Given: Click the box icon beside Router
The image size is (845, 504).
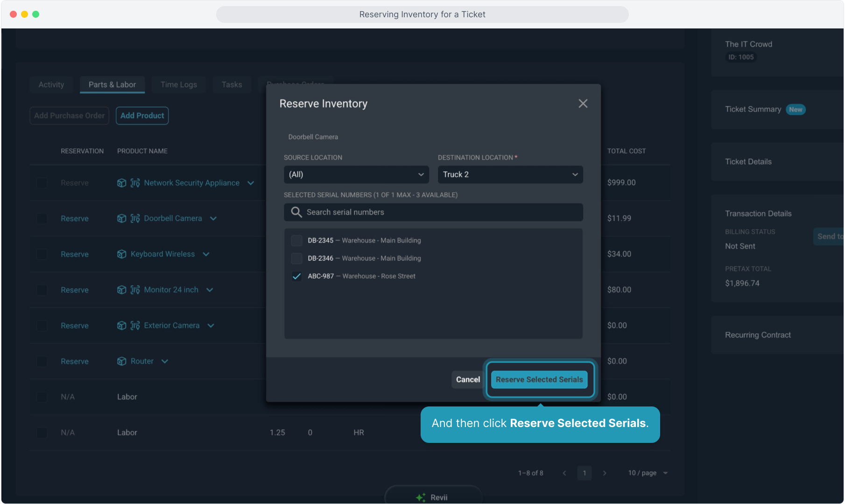Looking at the screenshot, I should [121, 362].
